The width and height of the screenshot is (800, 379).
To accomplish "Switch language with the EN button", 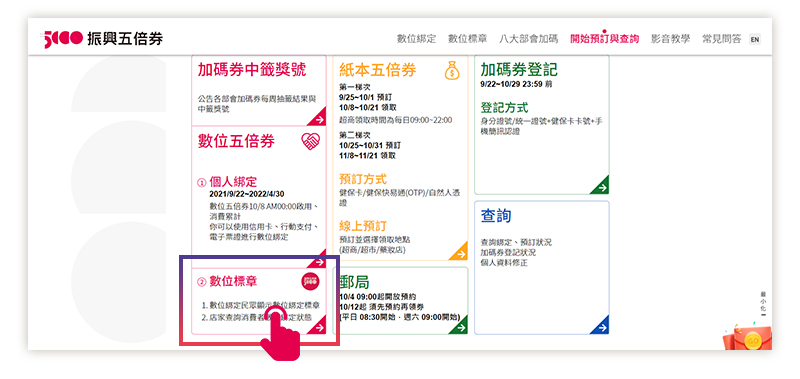I will [755, 39].
